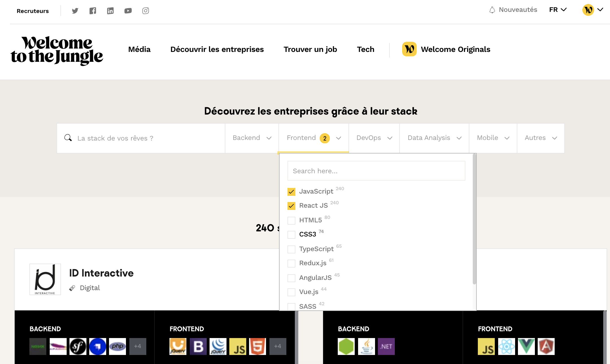Expand the Backend filter dropdown
This screenshot has height=364, width=610.
252,138
